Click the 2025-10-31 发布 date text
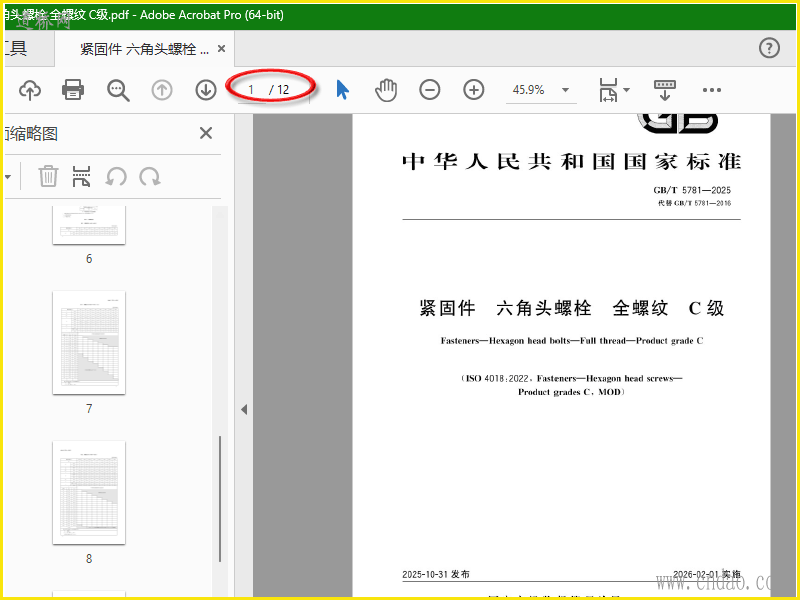Viewport: 800px width, 600px height. pos(436,574)
